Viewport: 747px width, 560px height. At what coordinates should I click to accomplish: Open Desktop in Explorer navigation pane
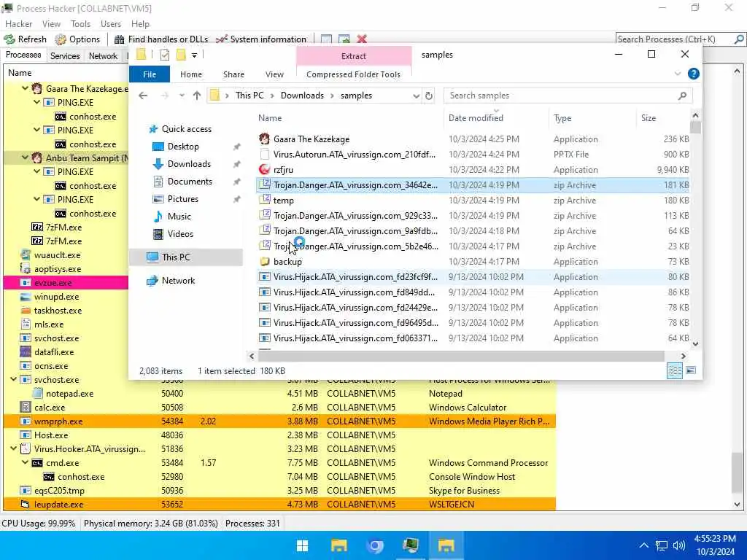click(183, 146)
